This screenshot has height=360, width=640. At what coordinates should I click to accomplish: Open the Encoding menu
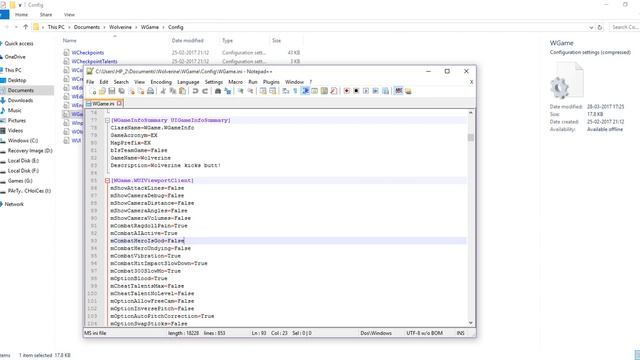pos(161,82)
